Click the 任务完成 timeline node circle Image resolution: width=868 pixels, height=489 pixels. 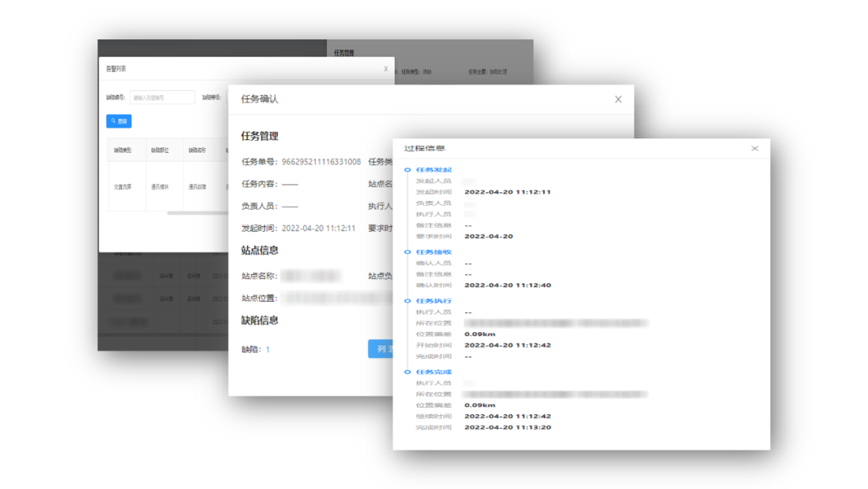click(407, 372)
